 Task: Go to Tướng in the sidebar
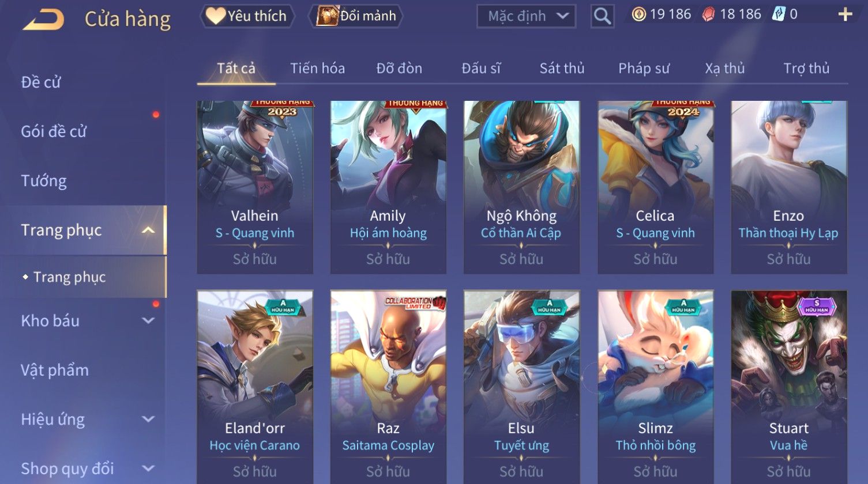(44, 181)
